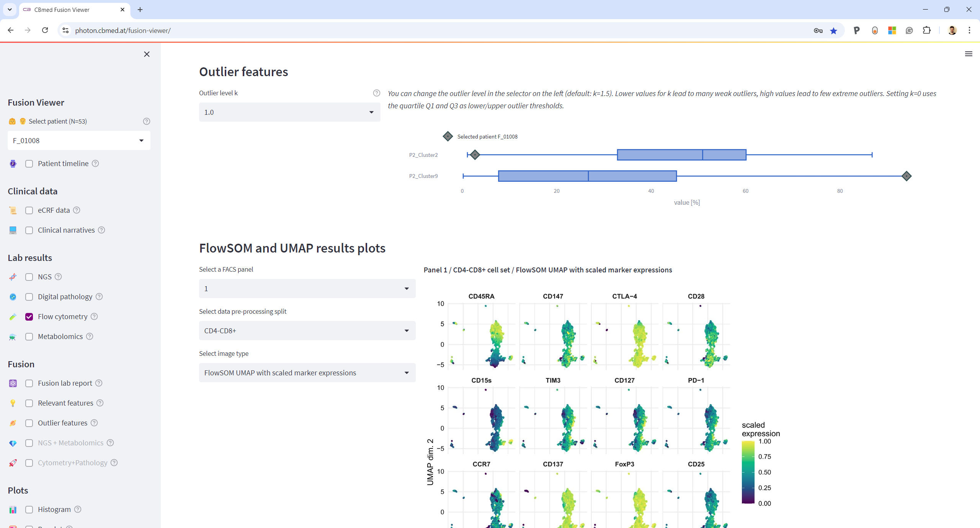The width and height of the screenshot is (980, 528).
Task: Close the sidebar with X icon
Action: tap(147, 54)
